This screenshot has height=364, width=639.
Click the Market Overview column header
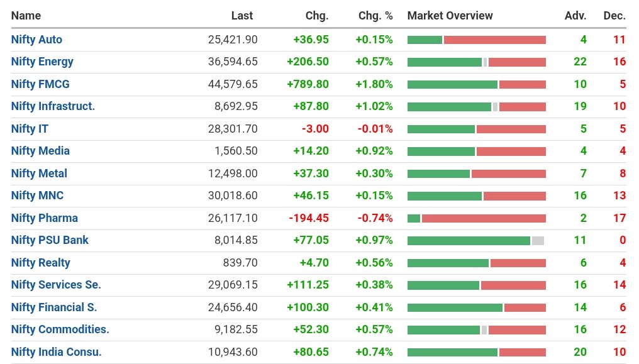(450, 16)
